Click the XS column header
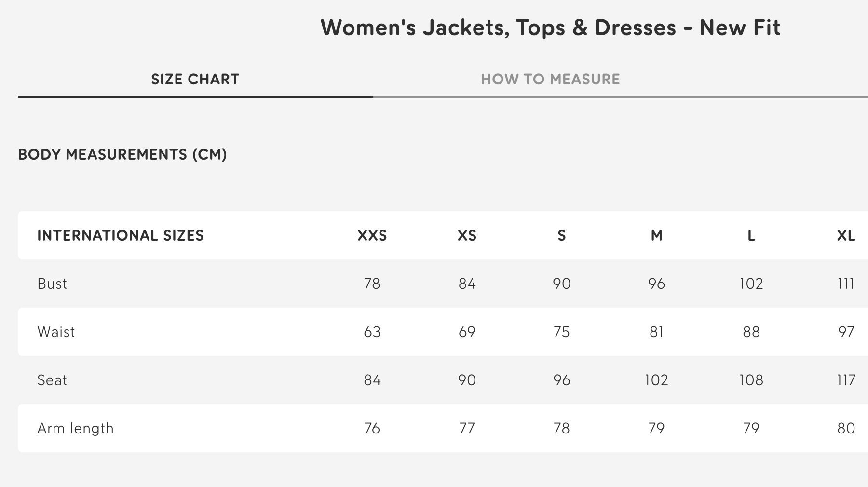The width and height of the screenshot is (868, 487). pyautogui.click(x=467, y=236)
